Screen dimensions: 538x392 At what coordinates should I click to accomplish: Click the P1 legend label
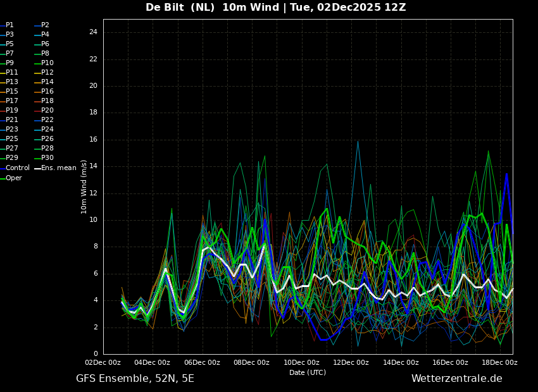(x=10, y=25)
